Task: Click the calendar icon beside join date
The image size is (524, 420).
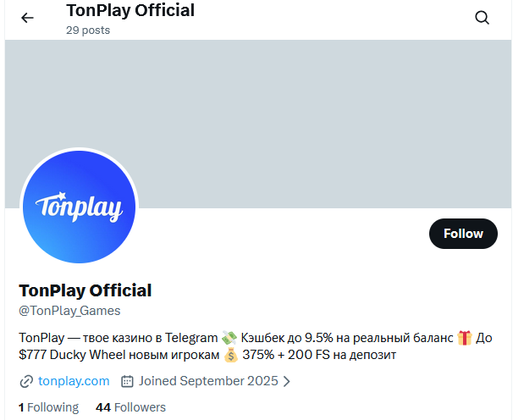Action: pos(128,381)
